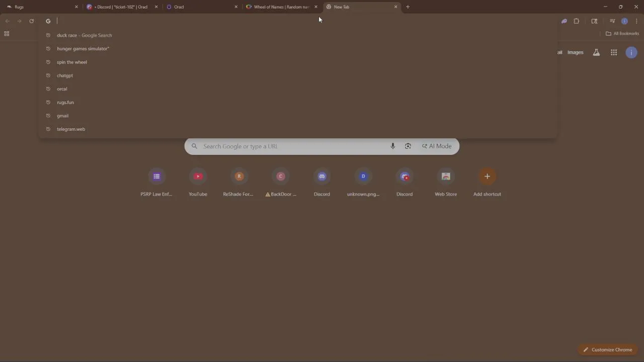Close the Discord ticket-102 tab
Screen dimensions: 644x362
point(156,7)
